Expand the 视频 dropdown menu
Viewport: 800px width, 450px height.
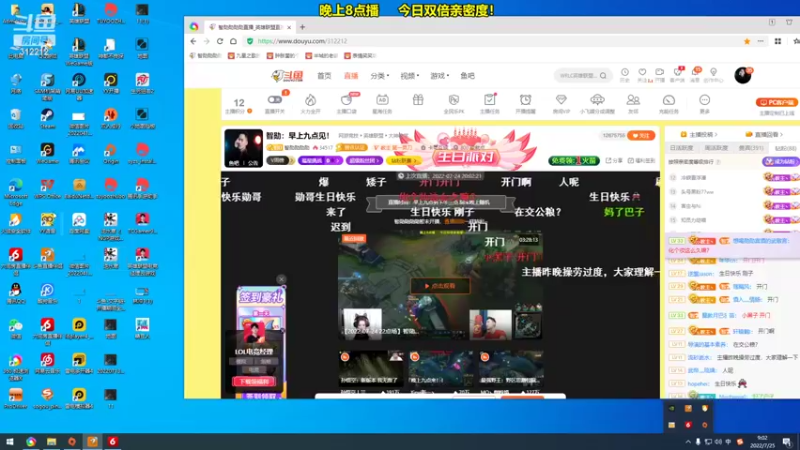(409, 76)
